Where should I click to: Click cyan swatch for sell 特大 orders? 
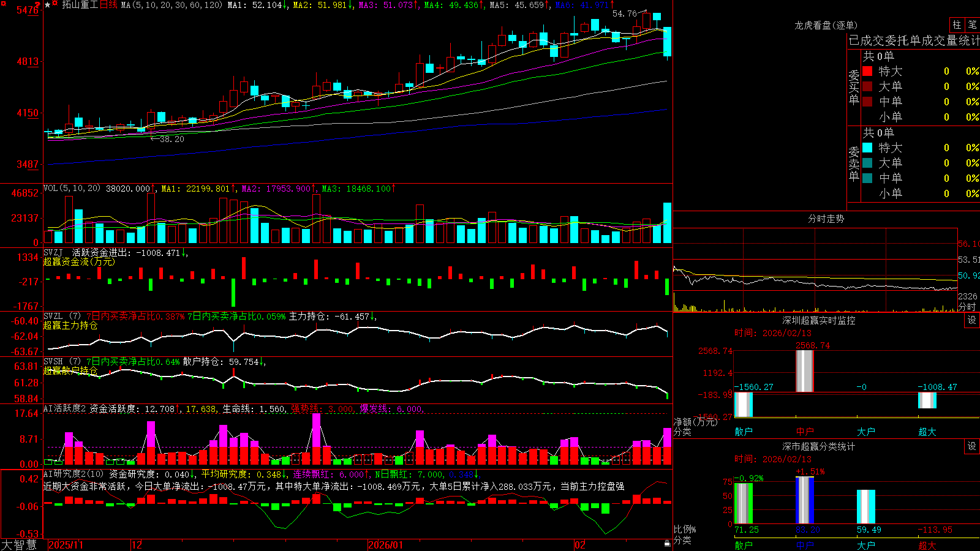coord(867,148)
